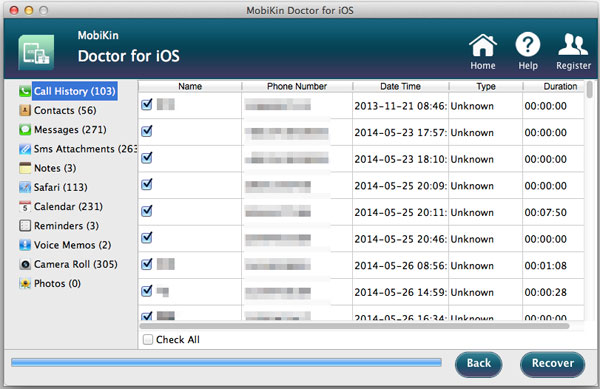Screen dimensions: 600x389
Task: Click the Sms Attachments paperclip icon
Action: (x=25, y=149)
